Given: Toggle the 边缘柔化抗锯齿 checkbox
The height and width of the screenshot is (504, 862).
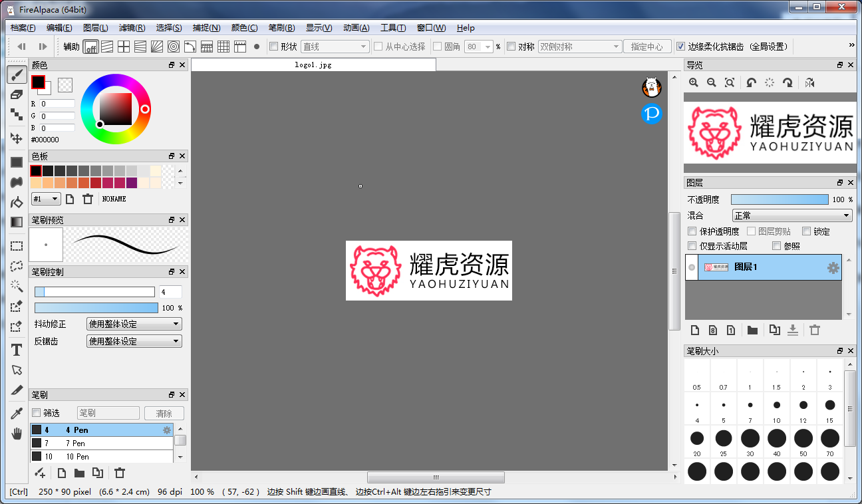Looking at the screenshot, I should 680,47.
